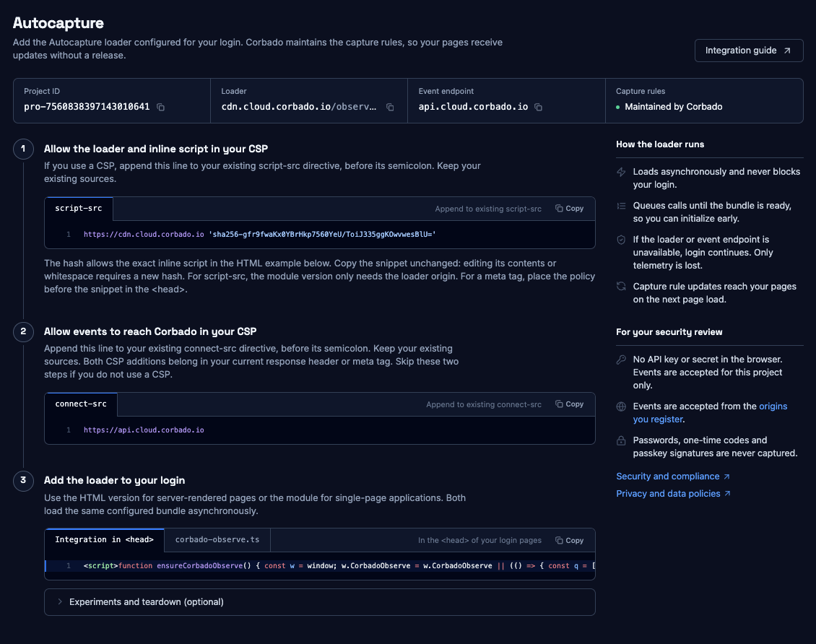Click the 'In the <head> of your login pages' hint
The image size is (816, 644).
pos(479,541)
